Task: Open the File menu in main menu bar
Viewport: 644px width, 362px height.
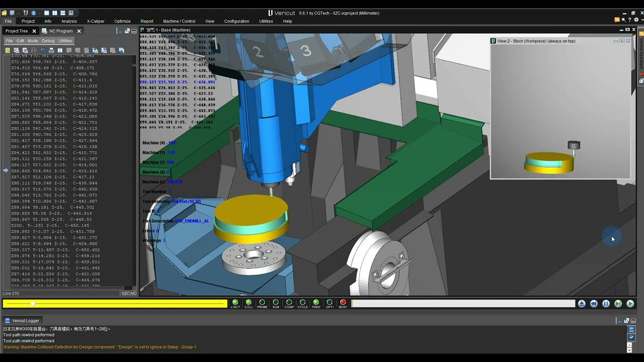Action: pos(8,21)
